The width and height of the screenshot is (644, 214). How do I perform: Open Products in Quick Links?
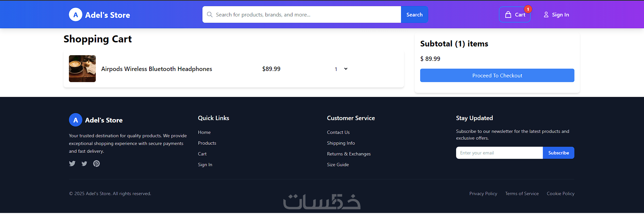[x=207, y=143]
